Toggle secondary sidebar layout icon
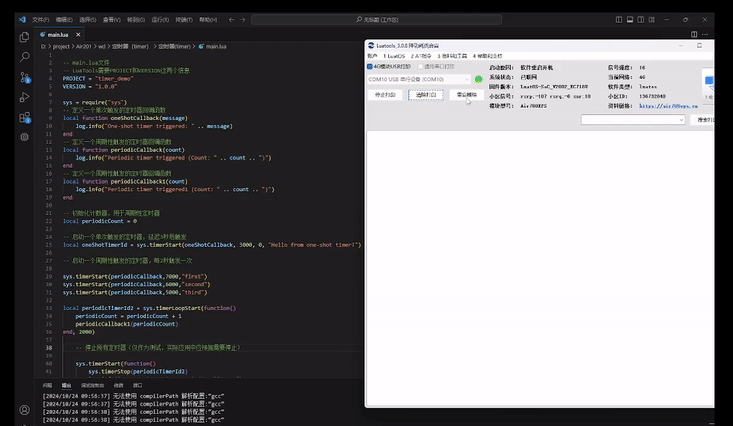Image resolution: width=733 pixels, height=426 pixels. pos(640,20)
